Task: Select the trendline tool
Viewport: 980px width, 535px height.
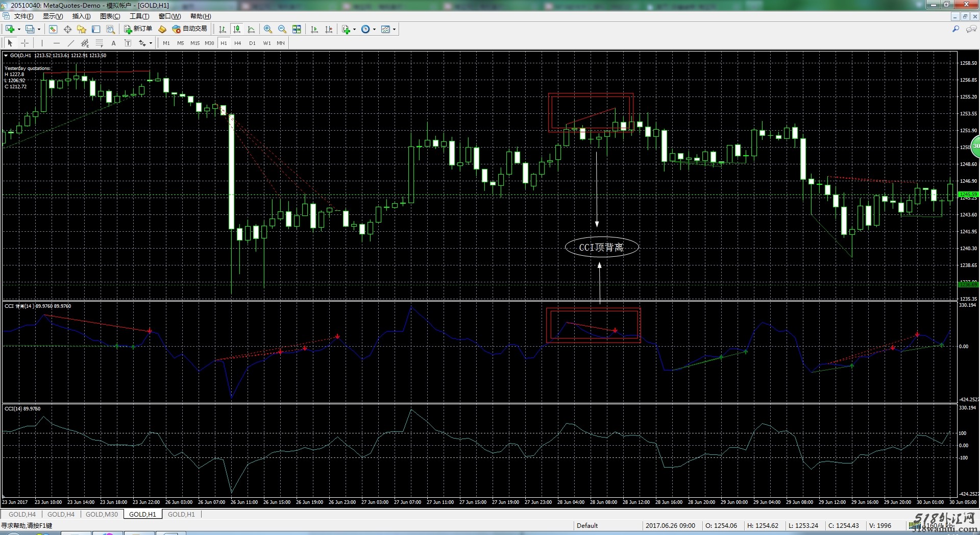Action: point(70,43)
